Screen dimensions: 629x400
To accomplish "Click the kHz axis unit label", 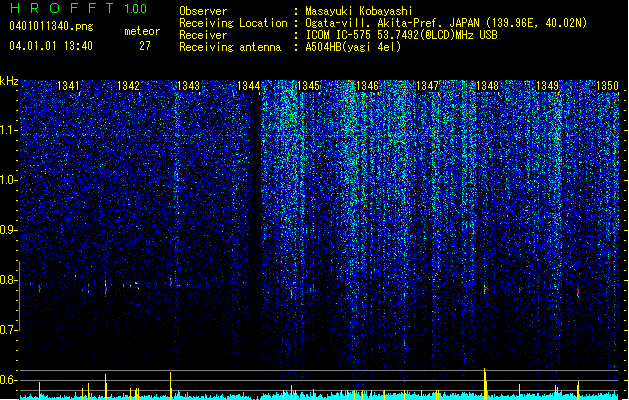I will pyautogui.click(x=9, y=81).
